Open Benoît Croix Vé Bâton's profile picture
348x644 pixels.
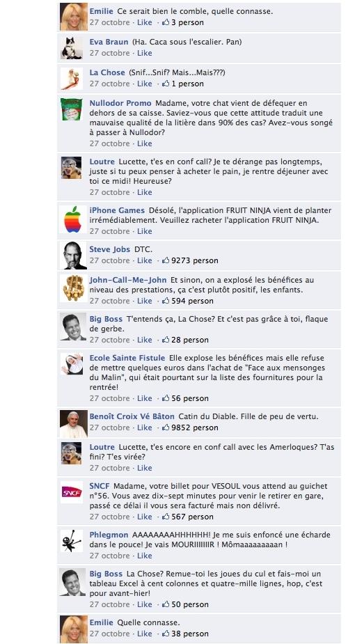pos(74,423)
